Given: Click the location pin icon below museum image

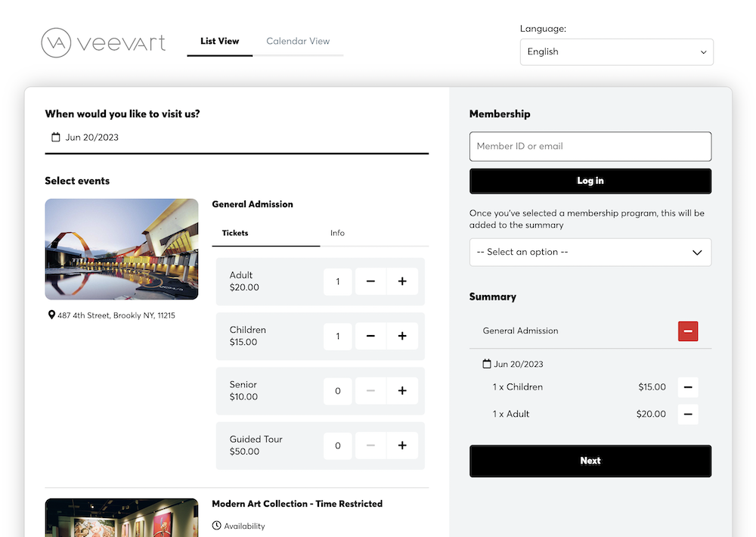Looking at the screenshot, I should (x=51, y=315).
